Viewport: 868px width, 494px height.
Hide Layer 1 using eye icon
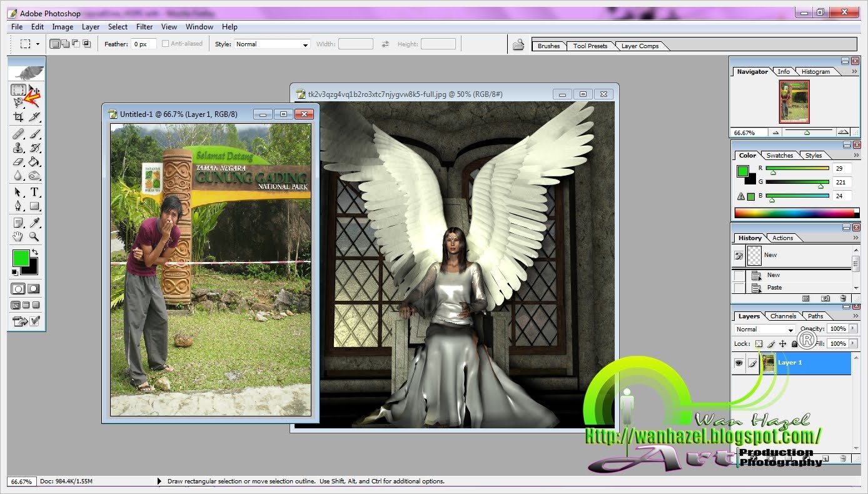coord(739,363)
